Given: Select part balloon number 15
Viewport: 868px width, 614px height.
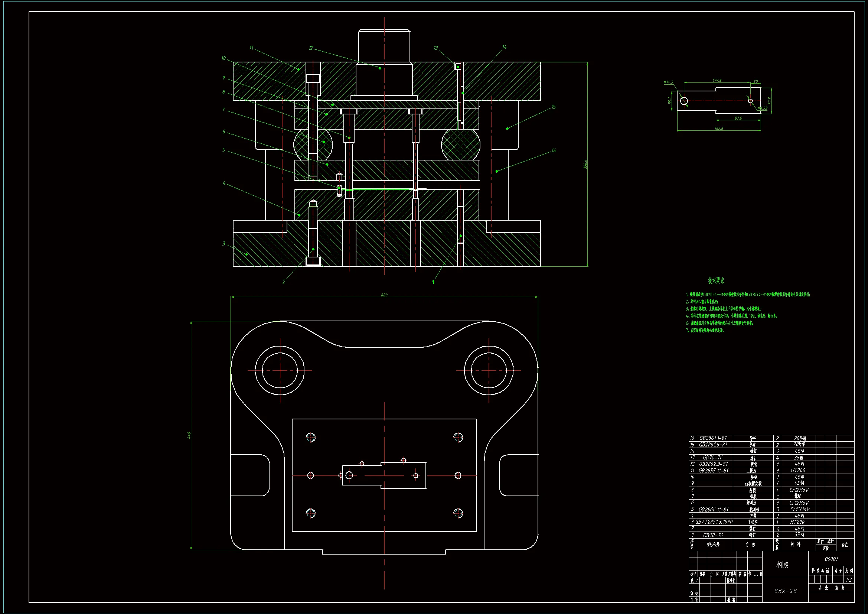Looking at the screenshot, I should point(554,107).
